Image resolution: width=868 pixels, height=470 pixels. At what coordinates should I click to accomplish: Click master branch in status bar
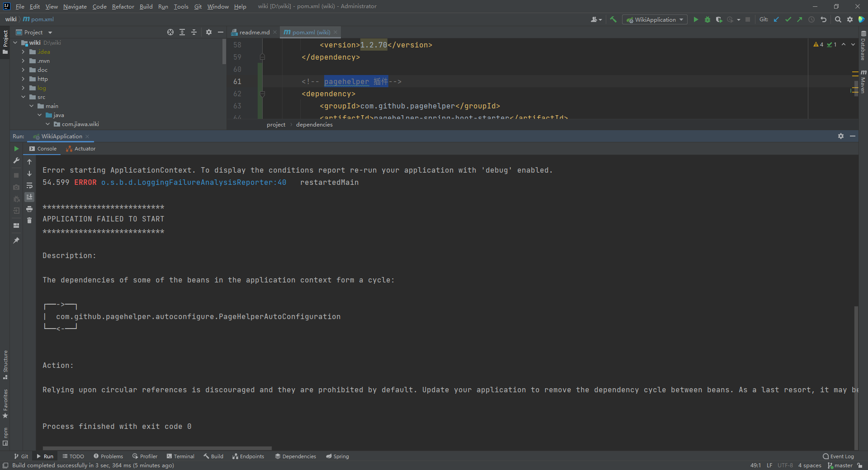[840, 465]
